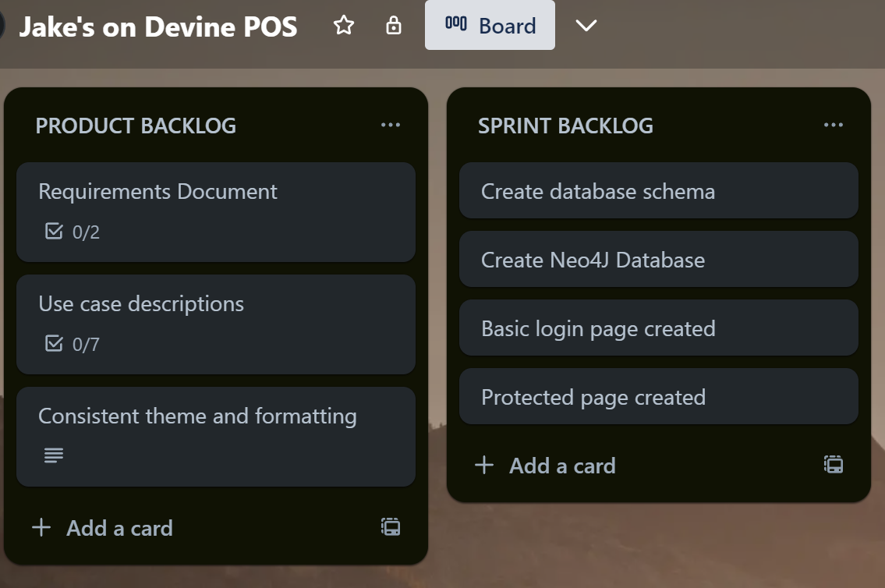Expand the board views chevron
Viewport: 885px width, 588px height.
point(586,26)
